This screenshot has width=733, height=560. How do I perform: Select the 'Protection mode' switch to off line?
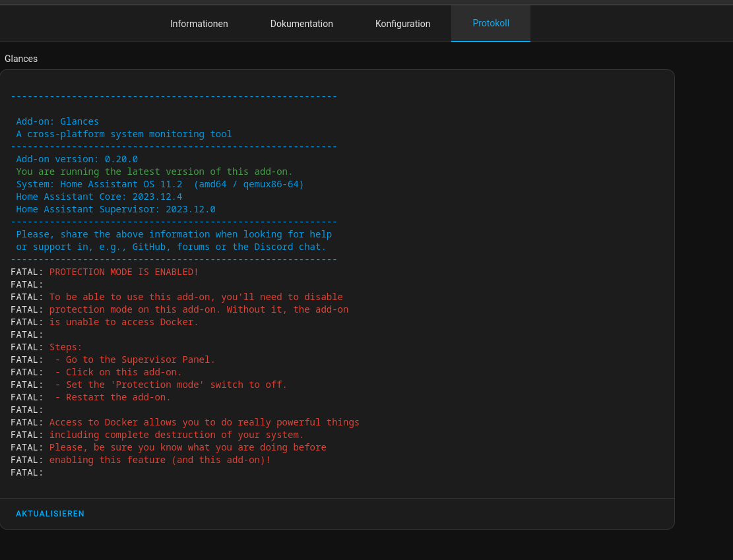click(x=171, y=385)
